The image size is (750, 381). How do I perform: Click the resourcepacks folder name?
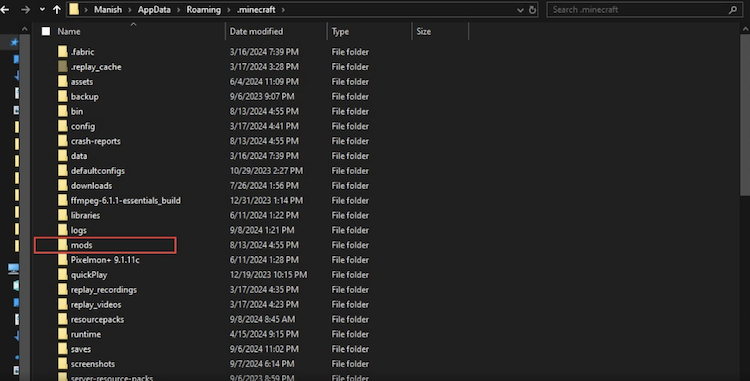pyautogui.click(x=97, y=319)
